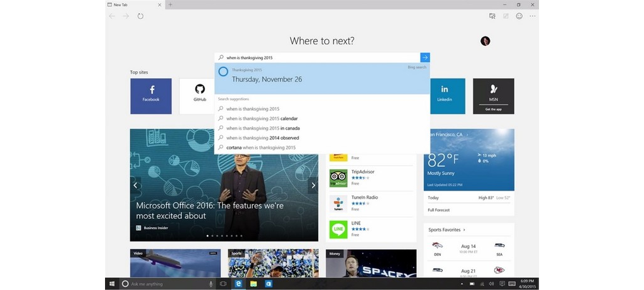Image resolution: width=644 pixels, height=290 pixels.
Task: Open File Explorer from the taskbar
Action: click(x=253, y=284)
